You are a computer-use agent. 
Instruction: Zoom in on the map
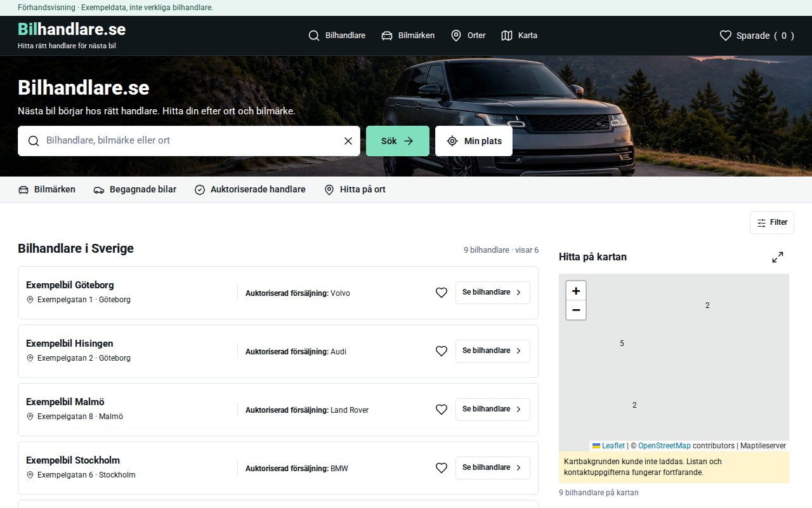576,291
